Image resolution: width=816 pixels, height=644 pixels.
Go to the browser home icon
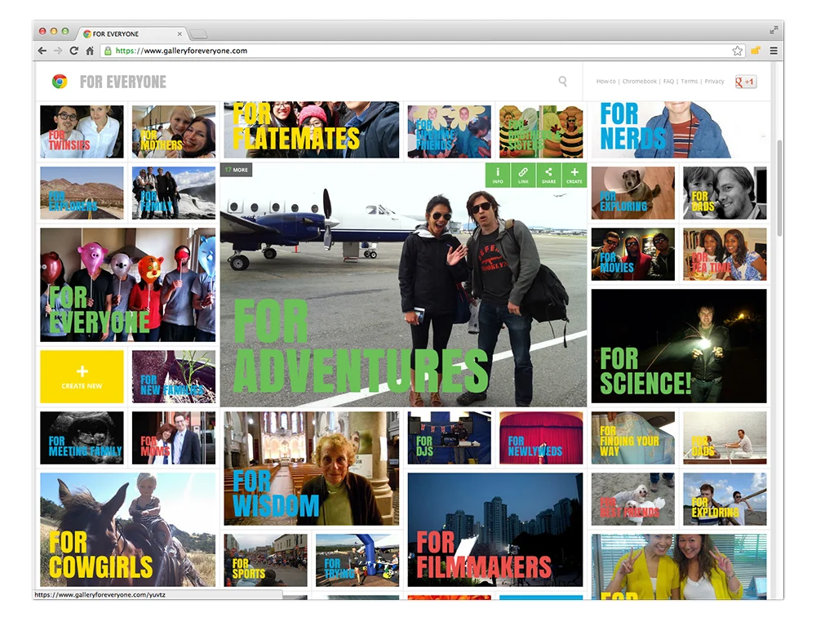[x=90, y=51]
